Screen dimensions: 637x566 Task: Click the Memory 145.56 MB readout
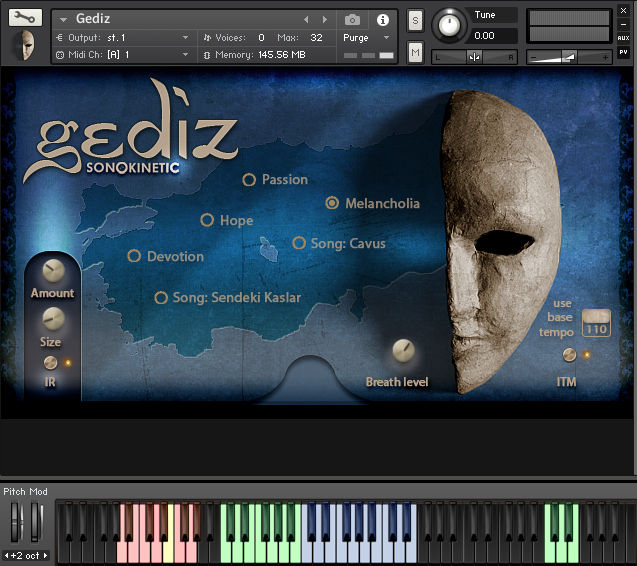tap(282, 54)
